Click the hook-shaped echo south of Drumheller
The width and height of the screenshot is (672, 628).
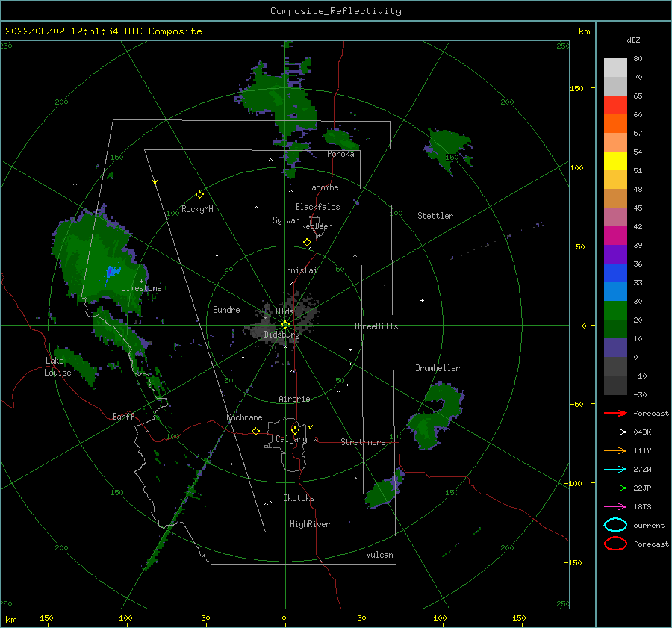436,416
